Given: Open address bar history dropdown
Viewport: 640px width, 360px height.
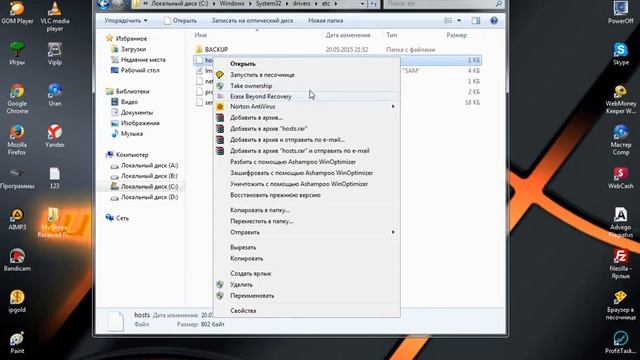Looking at the screenshot, I should [362, 4].
